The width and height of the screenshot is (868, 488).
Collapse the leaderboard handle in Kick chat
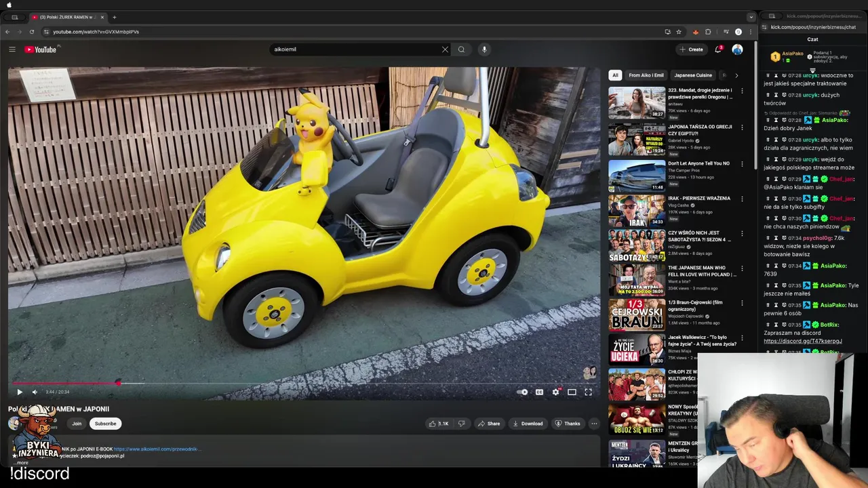(x=813, y=70)
